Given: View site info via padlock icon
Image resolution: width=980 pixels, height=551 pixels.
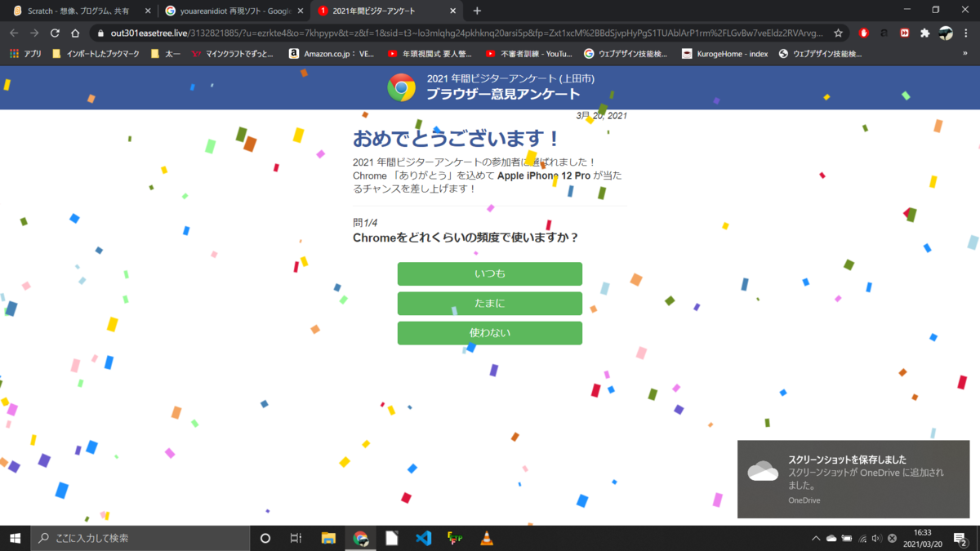Looking at the screenshot, I should (x=100, y=33).
